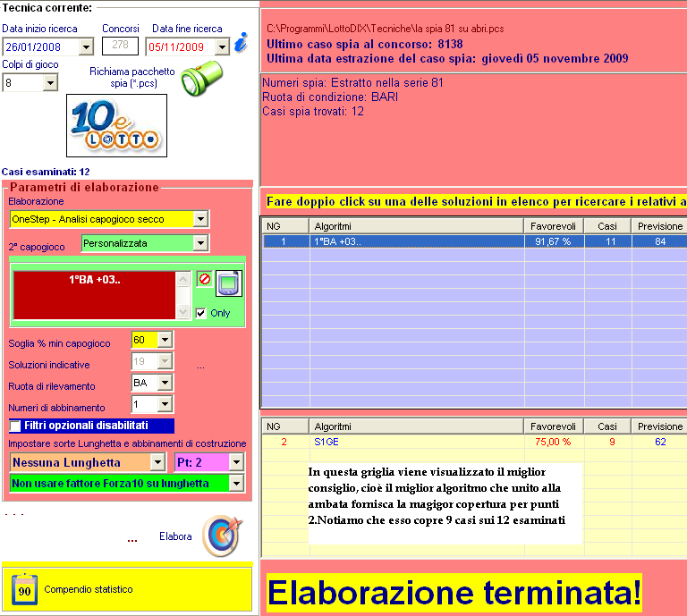This screenshot has height=616, width=687.
Task: Click the Elabora label
Action: point(175,536)
